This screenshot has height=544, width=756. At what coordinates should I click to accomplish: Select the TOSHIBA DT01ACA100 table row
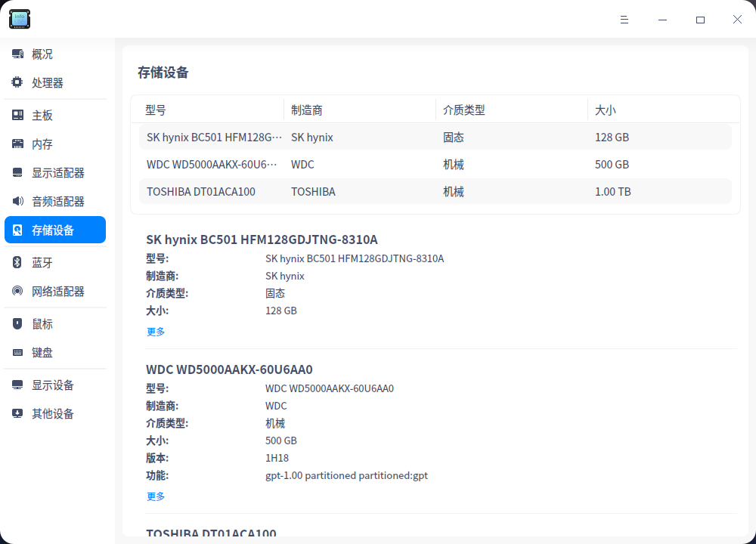[x=435, y=191]
